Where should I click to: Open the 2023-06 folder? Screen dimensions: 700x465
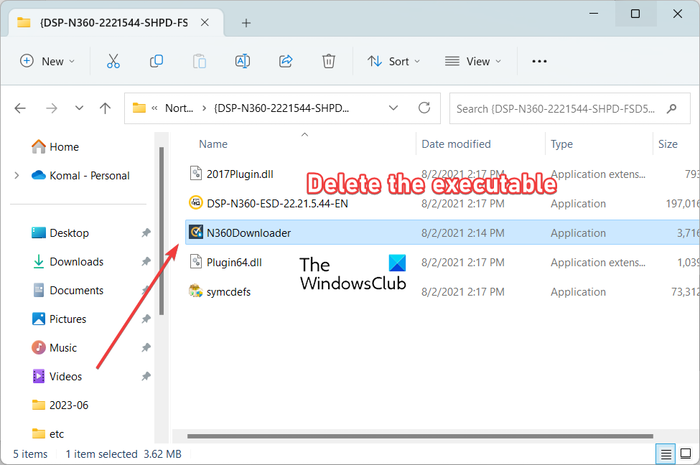click(60, 405)
